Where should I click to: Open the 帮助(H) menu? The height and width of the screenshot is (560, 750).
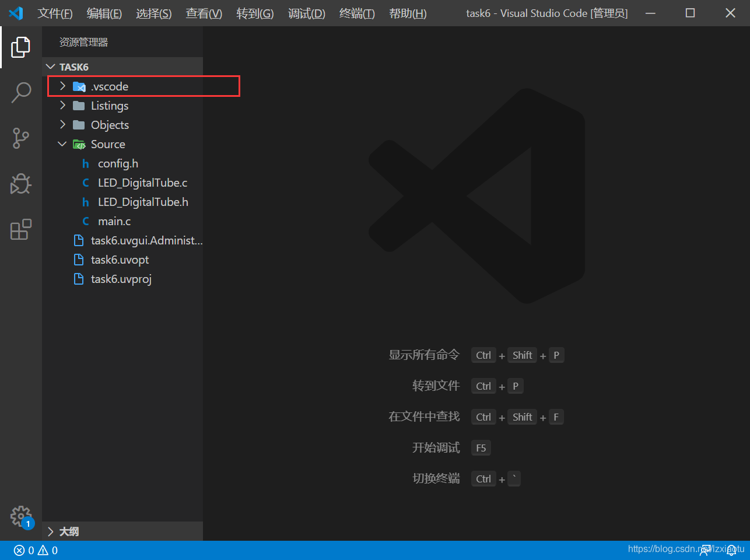[408, 13]
